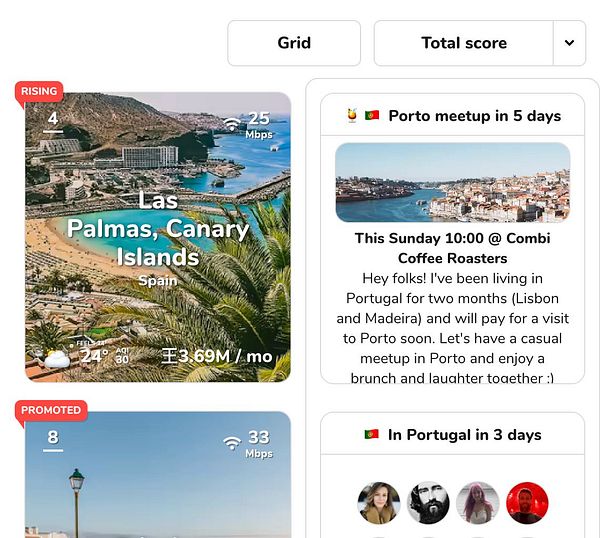Click Portugal flag in Porto meetup header
Image resolution: width=600 pixels, height=538 pixels.
[372, 115]
